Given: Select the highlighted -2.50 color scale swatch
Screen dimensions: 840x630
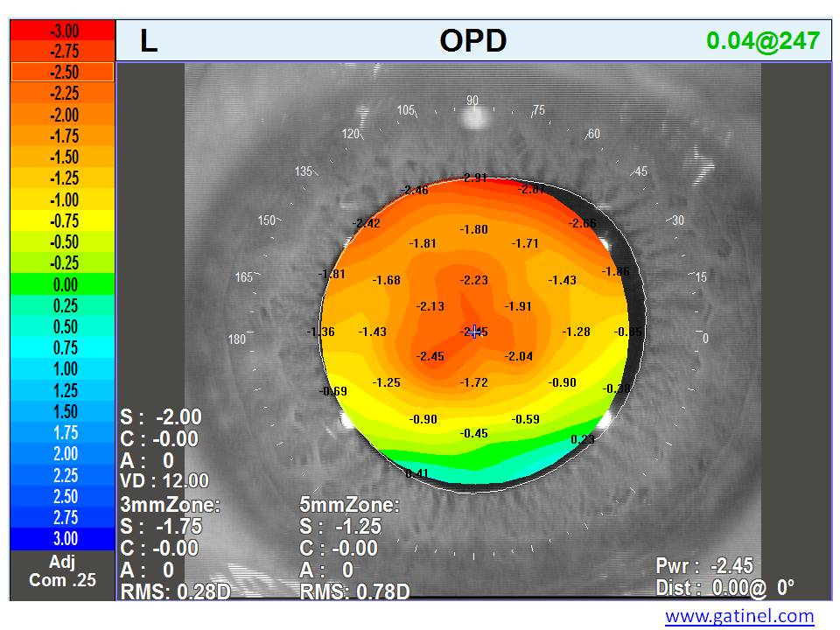Looking at the screenshot, I should [x=63, y=72].
